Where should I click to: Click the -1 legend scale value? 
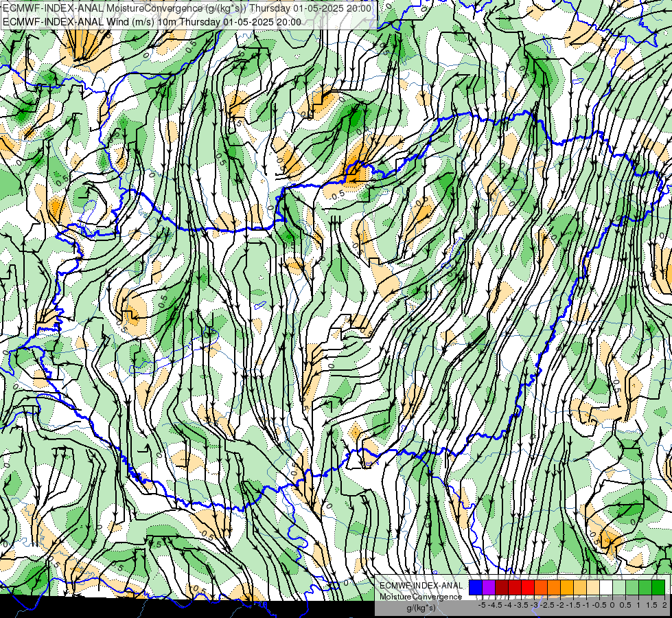point(586,605)
